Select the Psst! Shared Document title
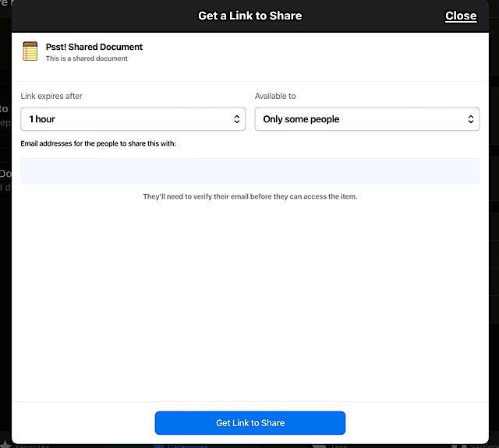The height and width of the screenshot is (448, 499). 94,47
